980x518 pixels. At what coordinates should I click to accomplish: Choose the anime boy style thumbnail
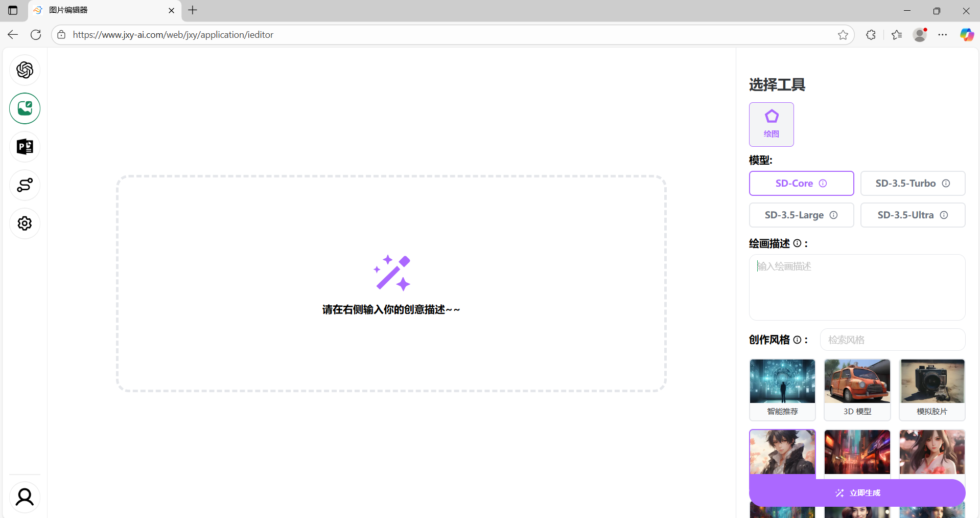click(x=782, y=452)
